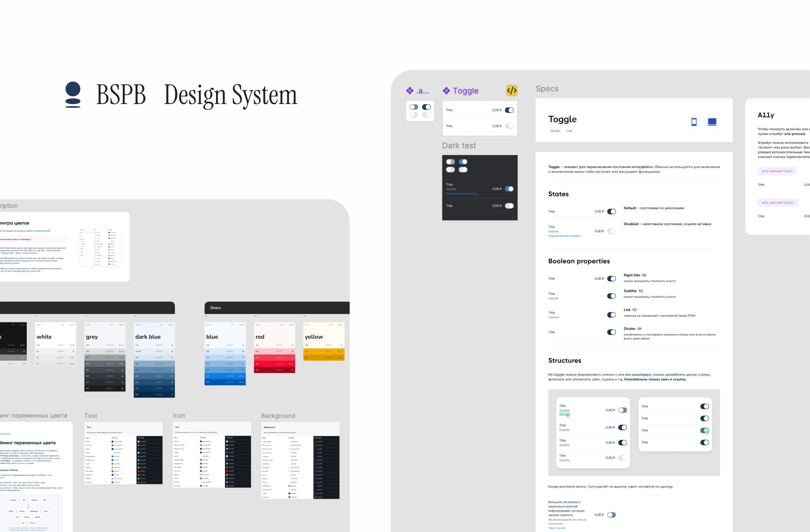Turn on the off toggle in Structures Lint text row
The image size is (810, 532).
[623, 410]
